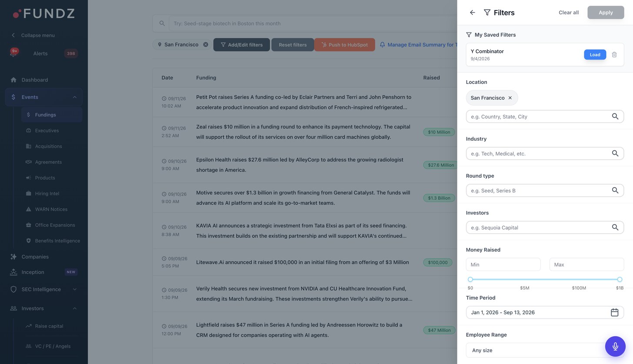This screenshot has height=364, width=633.
Task: Click the VC / PE / Angels people icon
Action: [x=29, y=346]
